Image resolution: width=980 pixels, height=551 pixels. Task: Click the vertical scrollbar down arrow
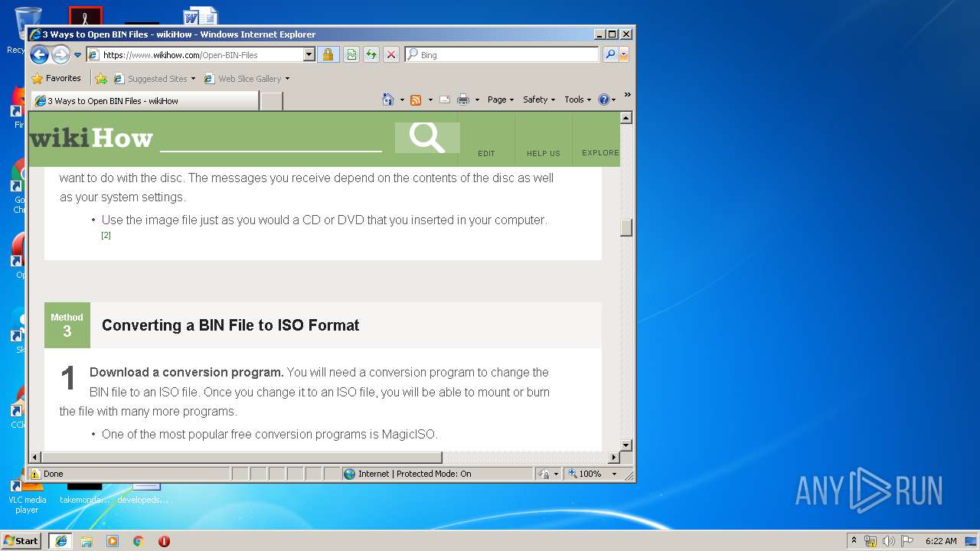coord(626,445)
